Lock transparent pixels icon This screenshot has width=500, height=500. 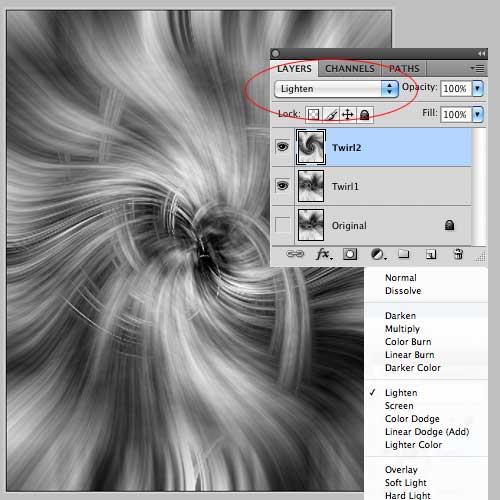[313, 114]
